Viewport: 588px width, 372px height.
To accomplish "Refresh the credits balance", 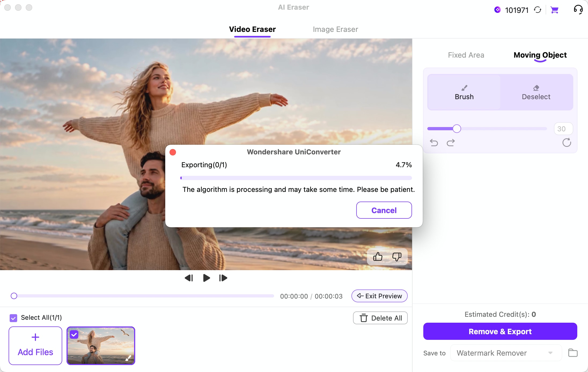I will (538, 10).
